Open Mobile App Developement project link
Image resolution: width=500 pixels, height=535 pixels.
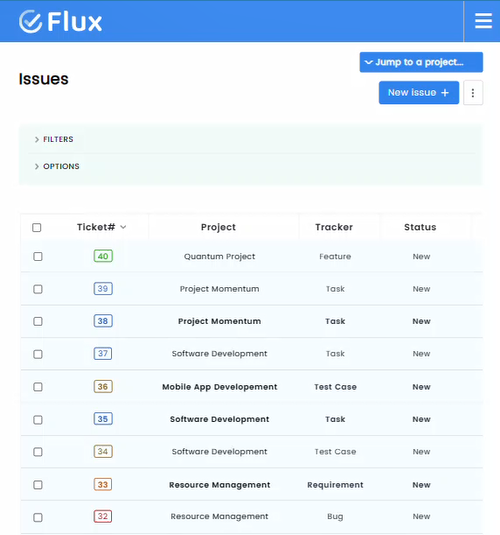click(x=219, y=387)
